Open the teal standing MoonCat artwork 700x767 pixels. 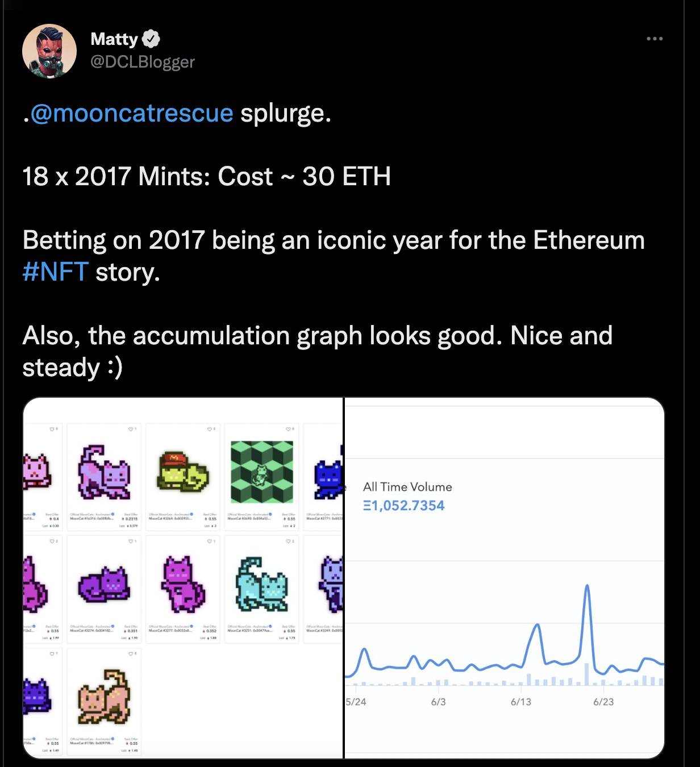(x=262, y=584)
